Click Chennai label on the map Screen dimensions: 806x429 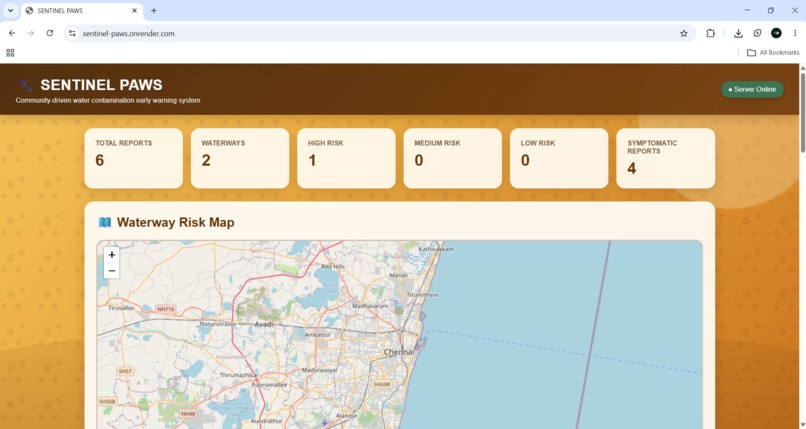(x=399, y=352)
